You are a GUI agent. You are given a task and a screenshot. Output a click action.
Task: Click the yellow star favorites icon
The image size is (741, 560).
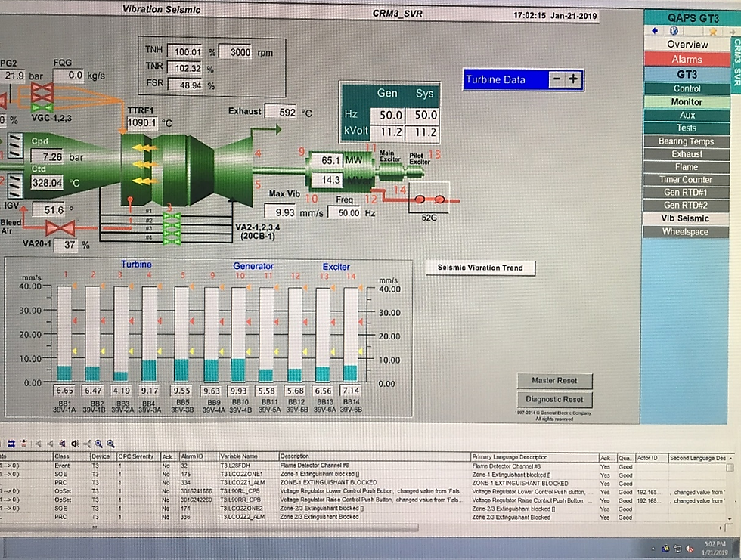click(712, 32)
